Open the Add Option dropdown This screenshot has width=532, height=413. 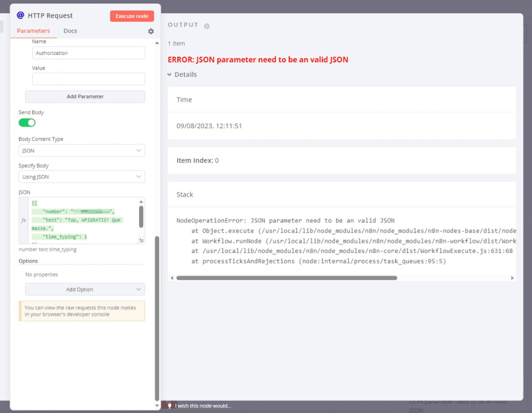click(84, 289)
